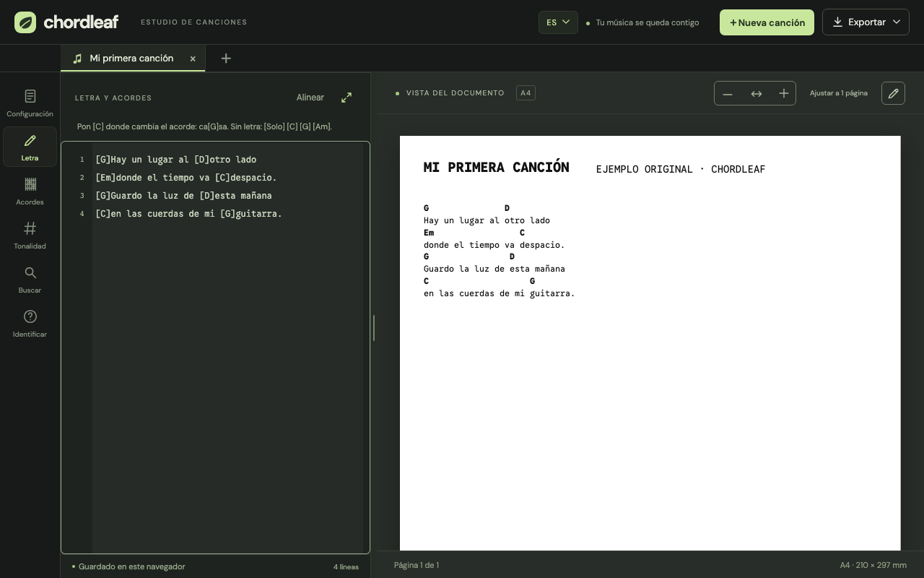The height and width of the screenshot is (578, 924).
Task: Add a new song tab
Action: (x=226, y=59)
